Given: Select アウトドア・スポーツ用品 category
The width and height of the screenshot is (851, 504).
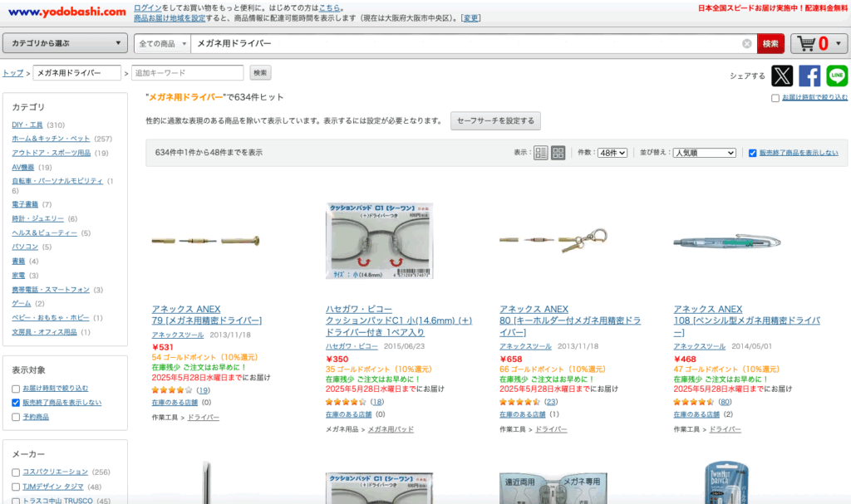Looking at the screenshot, I should click(x=51, y=153).
